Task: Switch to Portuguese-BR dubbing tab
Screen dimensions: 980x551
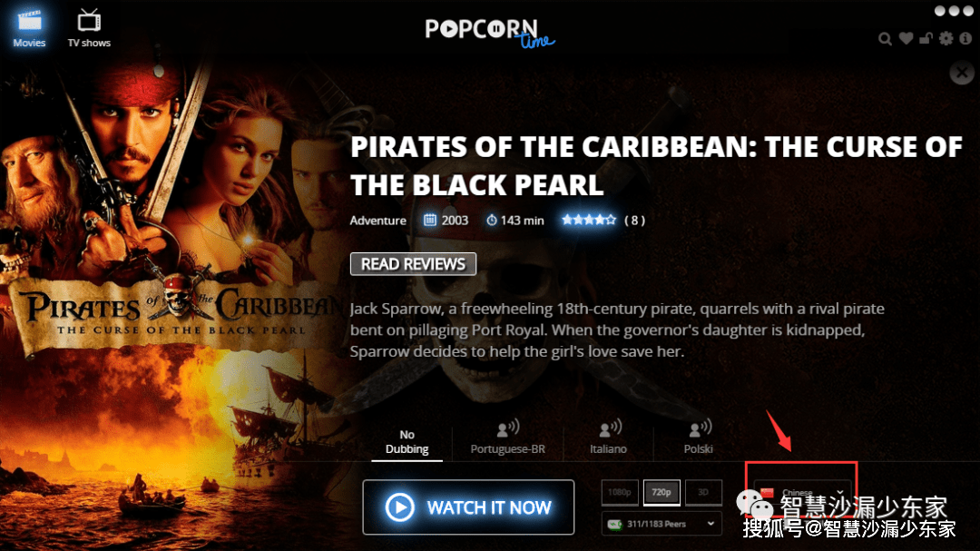Action: point(507,438)
